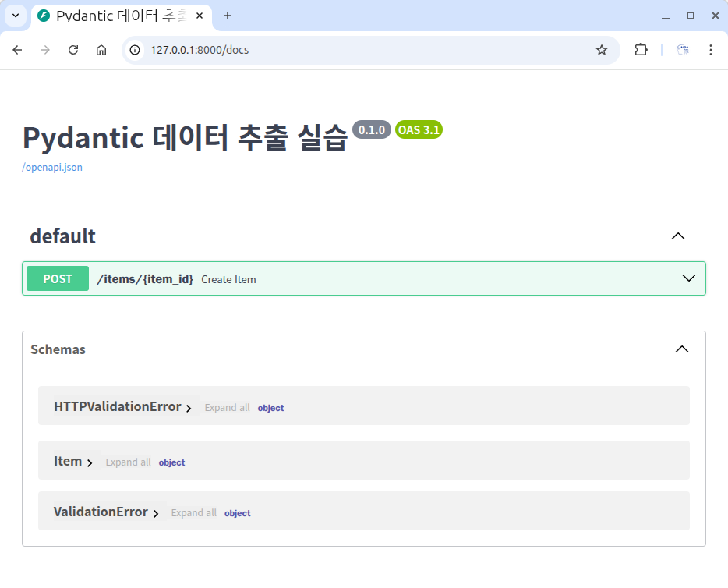This screenshot has height=588, width=728.
Task: Click the default tag heading
Action: point(62,236)
